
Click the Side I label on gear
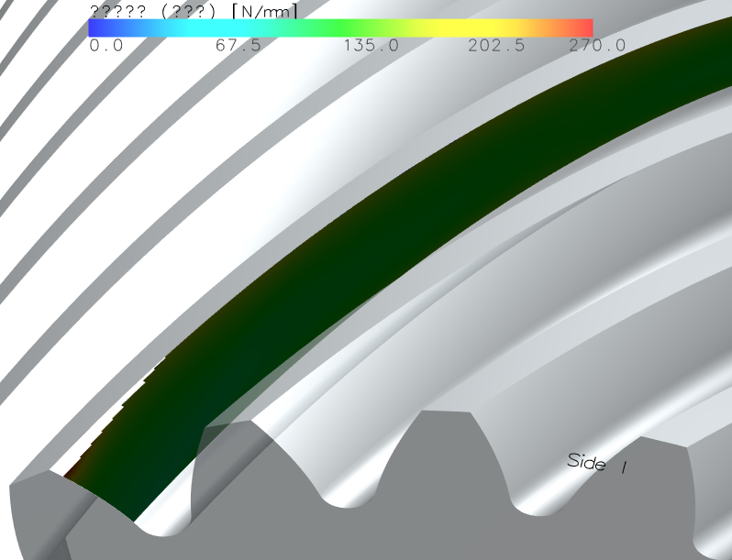(x=596, y=463)
